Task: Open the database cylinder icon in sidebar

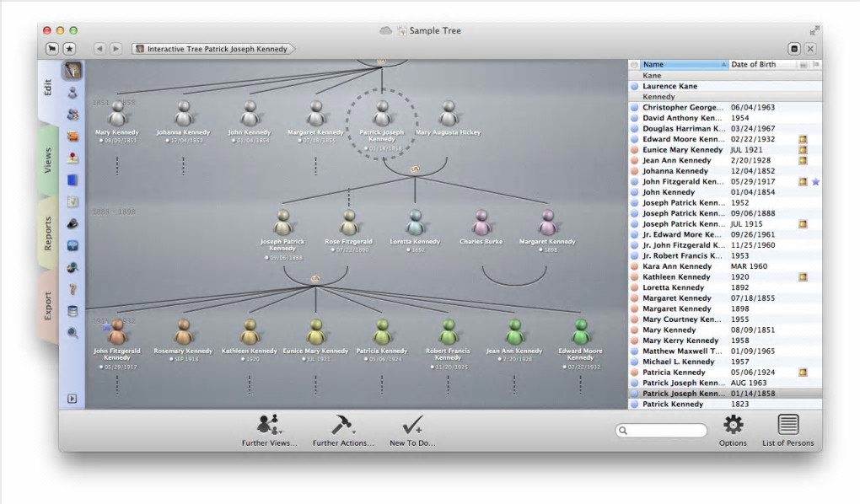Action: click(73, 311)
